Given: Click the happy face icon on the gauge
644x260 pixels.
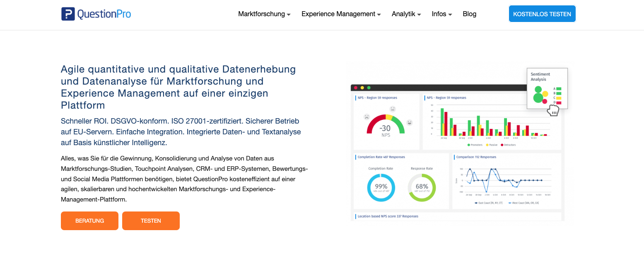Looking at the screenshot, I should (x=410, y=122).
